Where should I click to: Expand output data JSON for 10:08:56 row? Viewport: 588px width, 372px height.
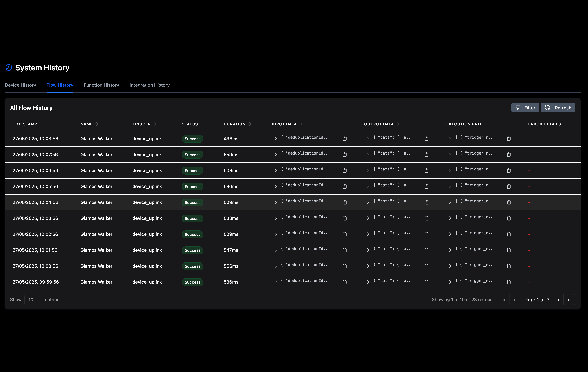368,139
